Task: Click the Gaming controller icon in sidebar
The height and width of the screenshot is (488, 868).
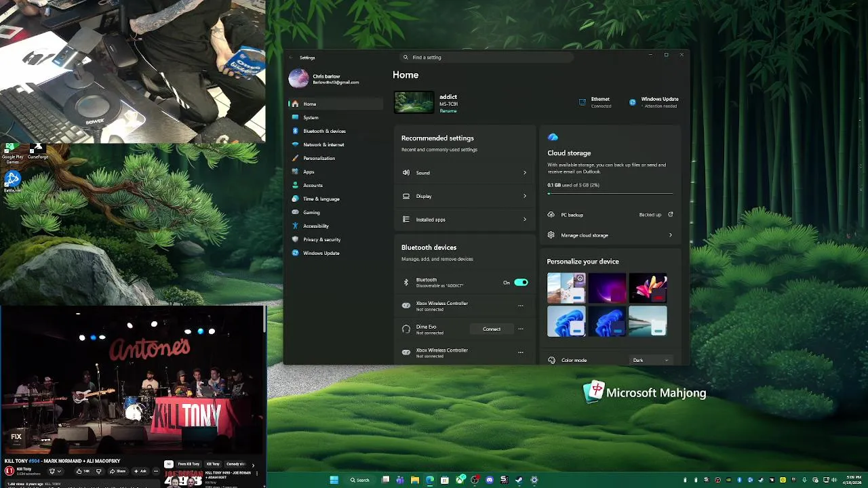Action: click(x=295, y=212)
